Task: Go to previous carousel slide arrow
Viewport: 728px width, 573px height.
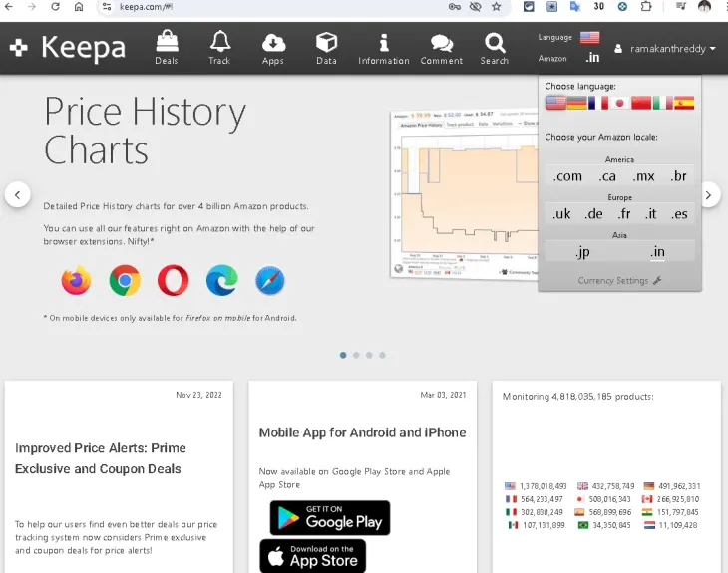Action: coord(18,194)
